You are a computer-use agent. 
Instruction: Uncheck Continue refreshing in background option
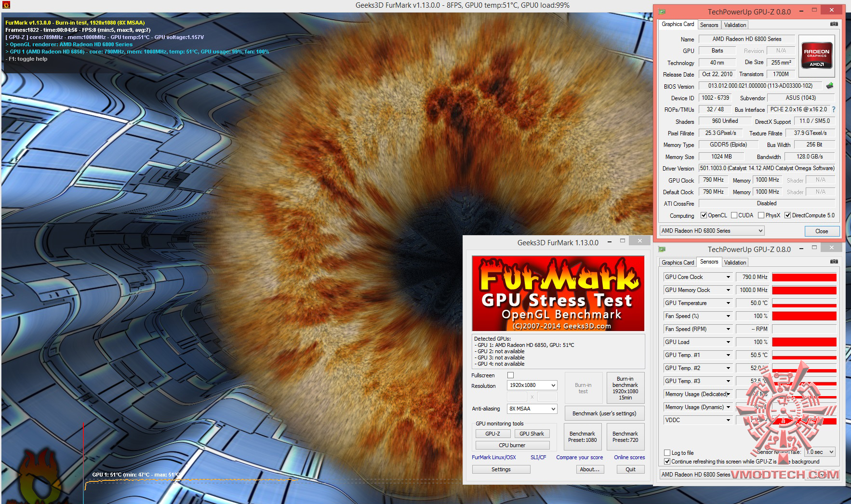pyautogui.click(x=667, y=462)
